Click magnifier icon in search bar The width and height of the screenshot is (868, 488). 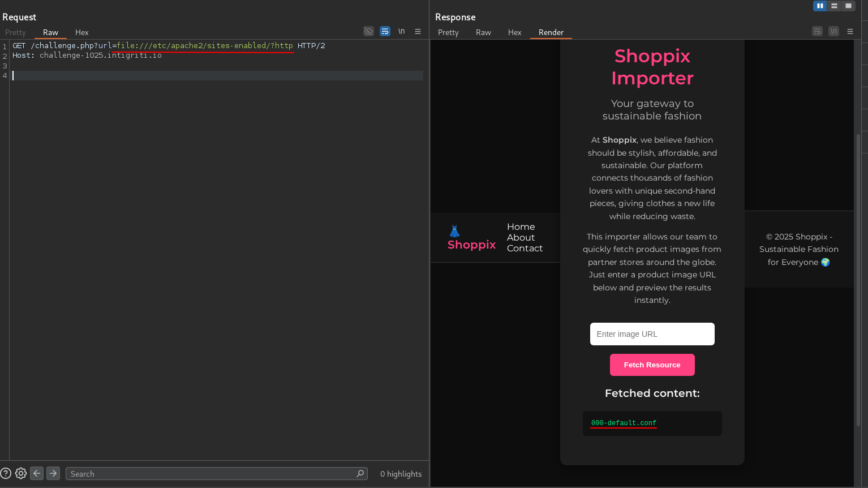(360, 473)
